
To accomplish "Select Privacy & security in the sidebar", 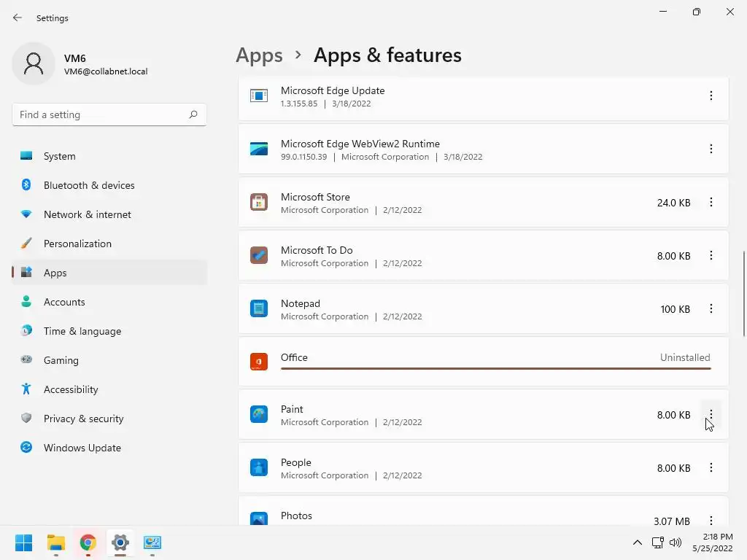I will [83, 419].
